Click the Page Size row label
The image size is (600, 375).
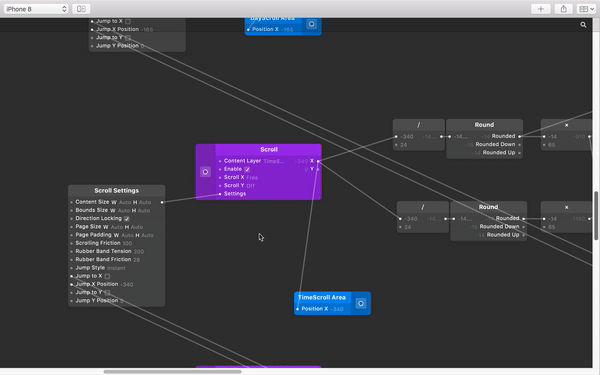(88, 227)
